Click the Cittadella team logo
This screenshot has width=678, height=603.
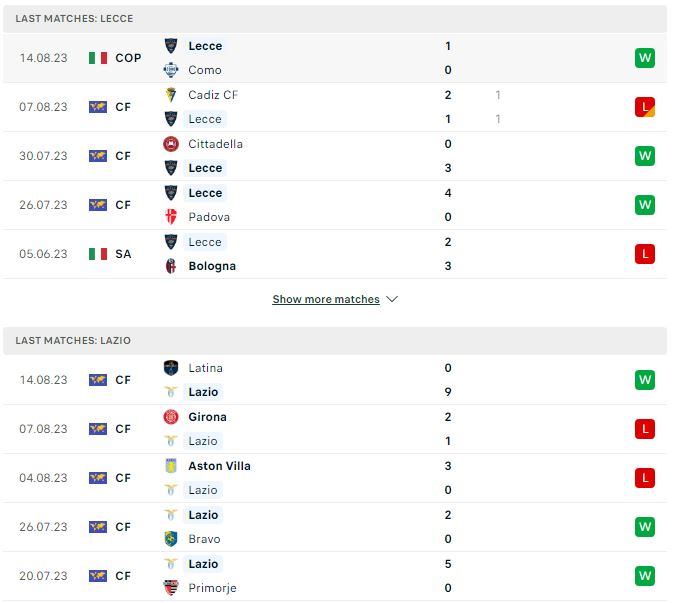pyautogui.click(x=171, y=144)
